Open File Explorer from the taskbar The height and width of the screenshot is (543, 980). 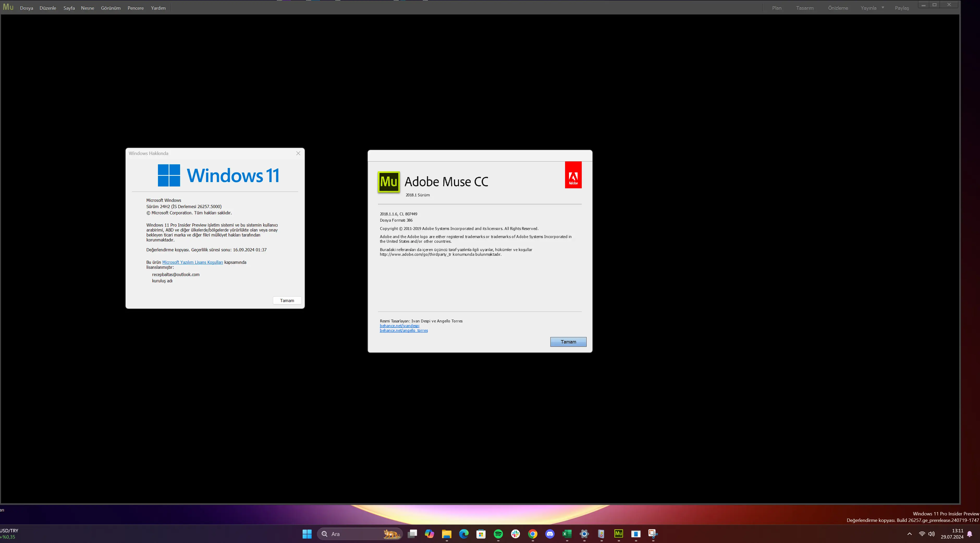click(447, 534)
